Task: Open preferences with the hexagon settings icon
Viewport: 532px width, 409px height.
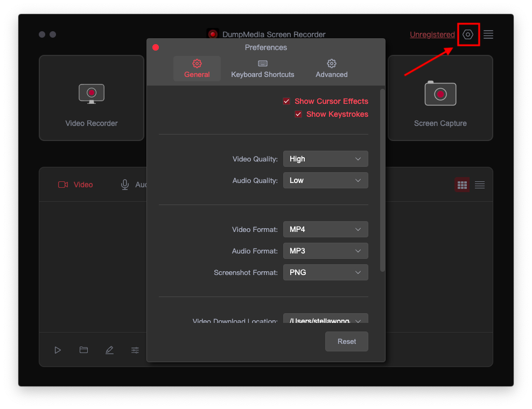Action: (x=468, y=34)
